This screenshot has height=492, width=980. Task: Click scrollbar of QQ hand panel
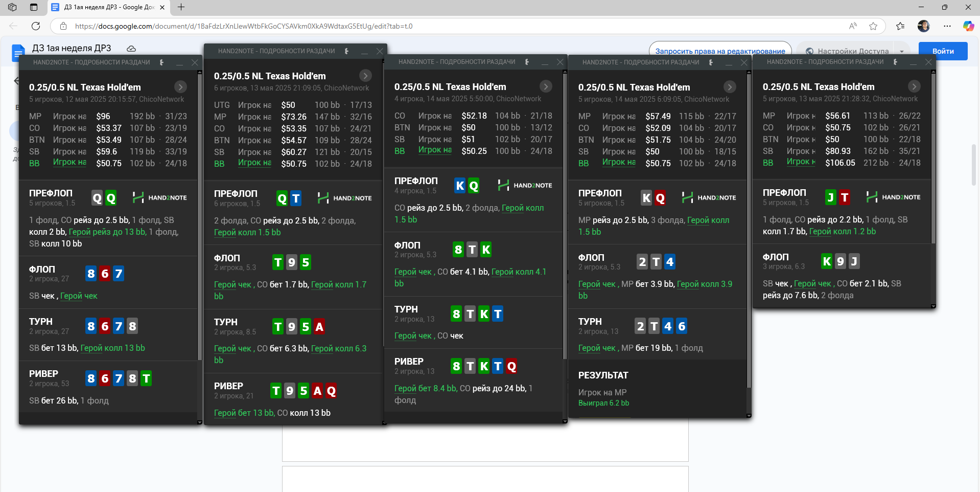click(200, 217)
